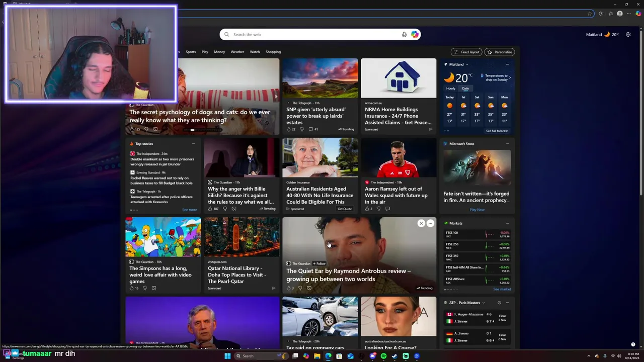Viewport: 644px width, 362px height.
Task: Click Play Now on Microsoft Store card
Action: [x=477, y=210]
